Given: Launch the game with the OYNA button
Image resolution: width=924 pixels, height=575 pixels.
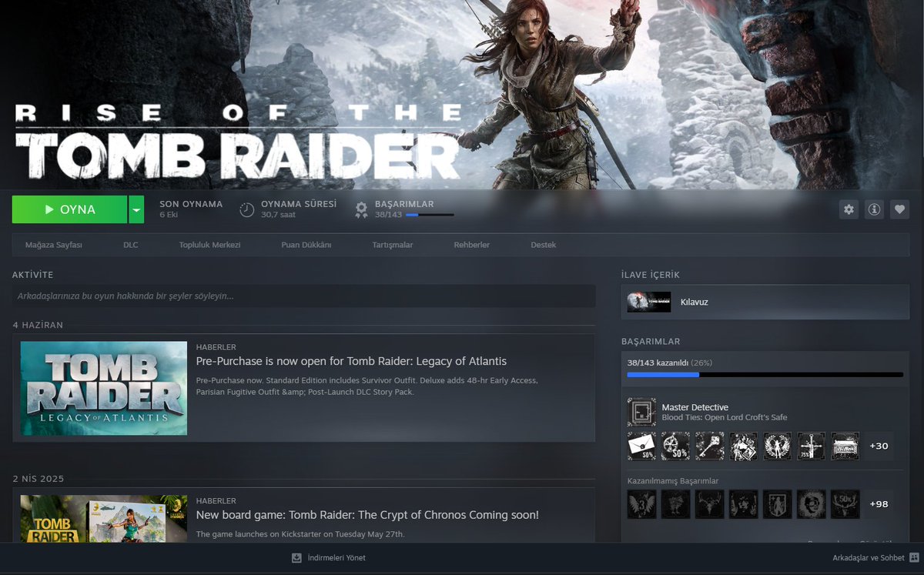Looking at the screenshot, I should click(69, 209).
